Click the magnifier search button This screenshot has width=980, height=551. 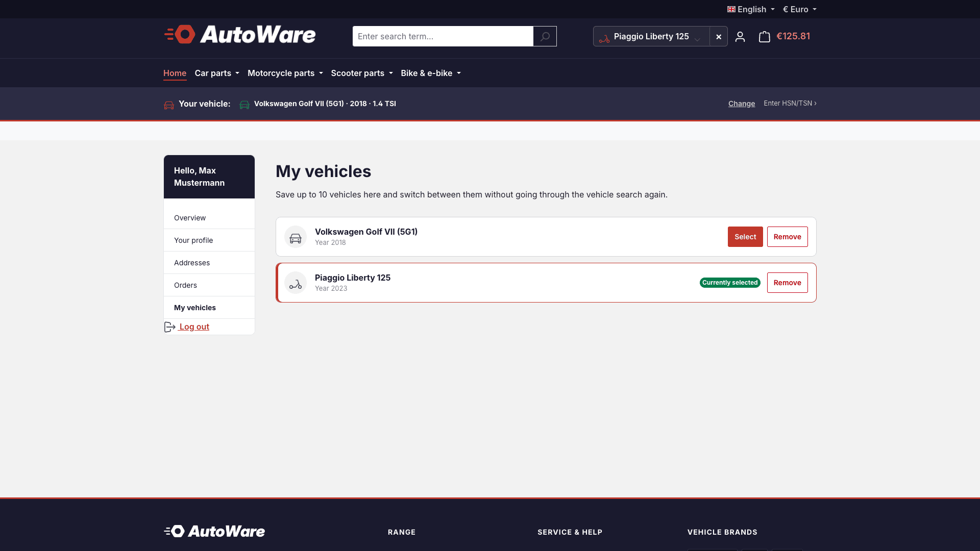pyautogui.click(x=545, y=36)
